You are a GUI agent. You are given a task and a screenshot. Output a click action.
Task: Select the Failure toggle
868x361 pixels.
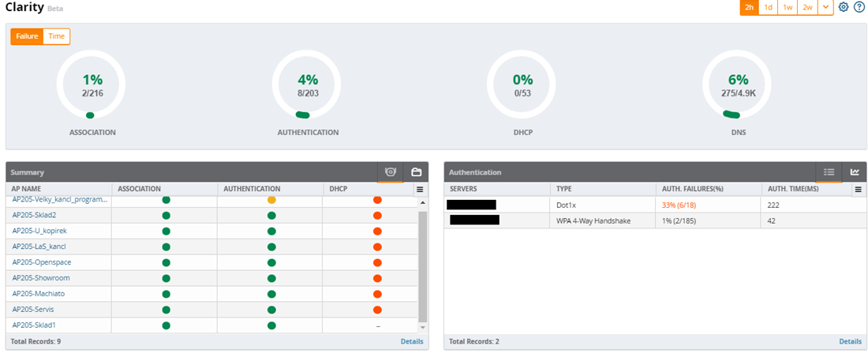(27, 36)
